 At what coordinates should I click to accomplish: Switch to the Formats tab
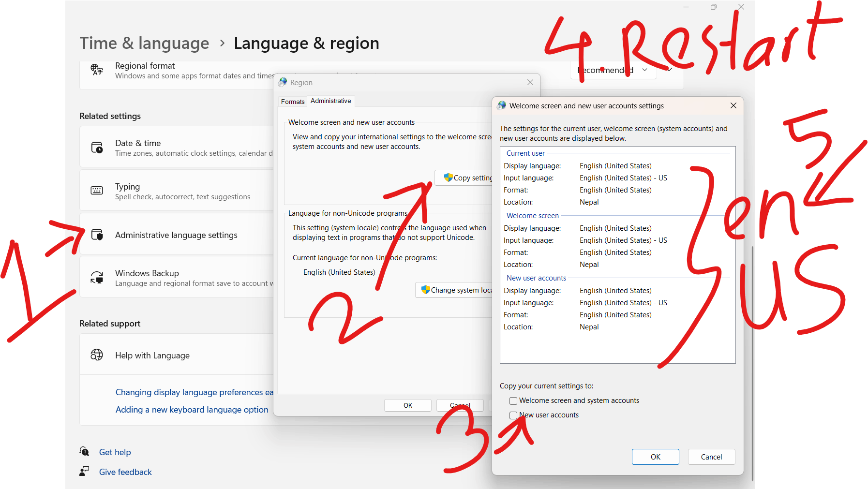(x=292, y=101)
